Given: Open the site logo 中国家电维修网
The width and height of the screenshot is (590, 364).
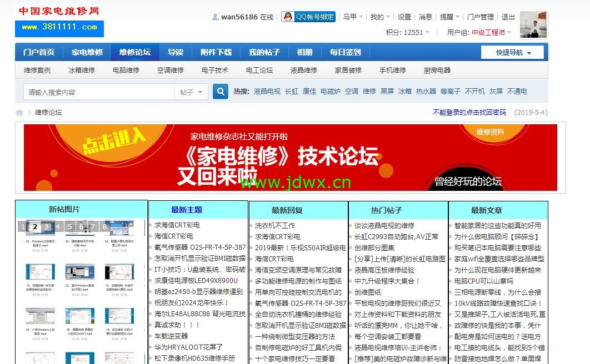Looking at the screenshot, I should pyautogui.click(x=59, y=21).
